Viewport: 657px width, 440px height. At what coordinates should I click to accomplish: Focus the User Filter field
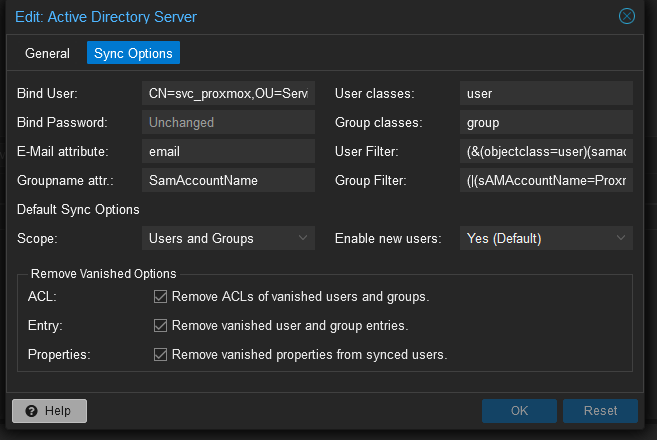coord(546,151)
